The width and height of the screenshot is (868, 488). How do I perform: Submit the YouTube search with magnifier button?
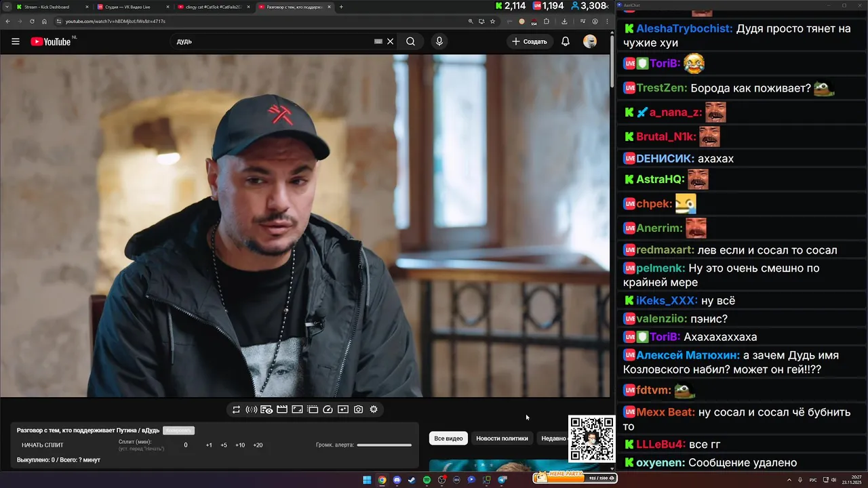tap(410, 41)
